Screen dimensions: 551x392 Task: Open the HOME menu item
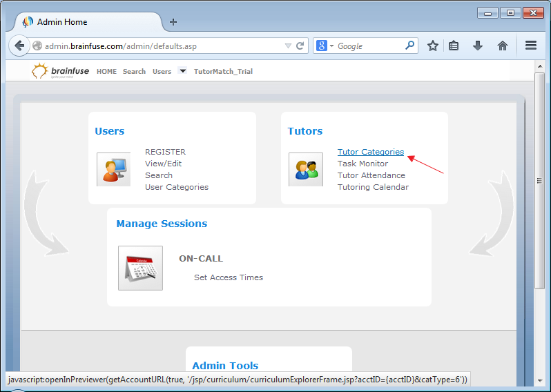(x=106, y=71)
